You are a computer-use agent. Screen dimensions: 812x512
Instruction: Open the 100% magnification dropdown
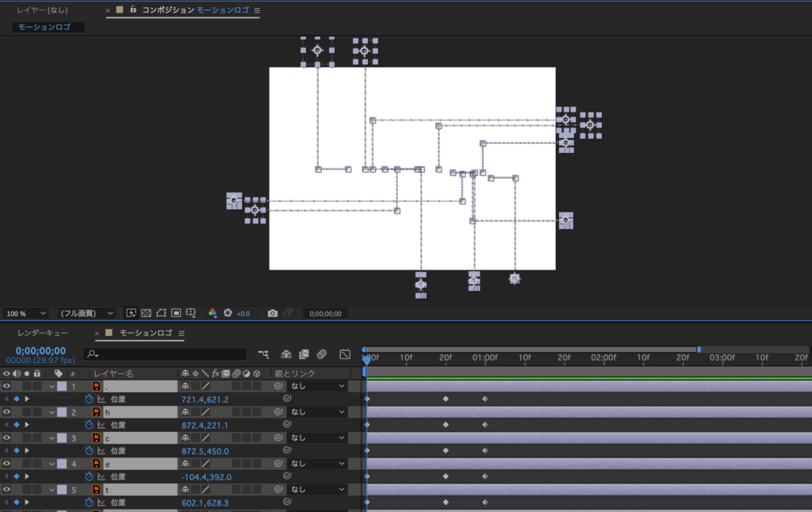26,313
